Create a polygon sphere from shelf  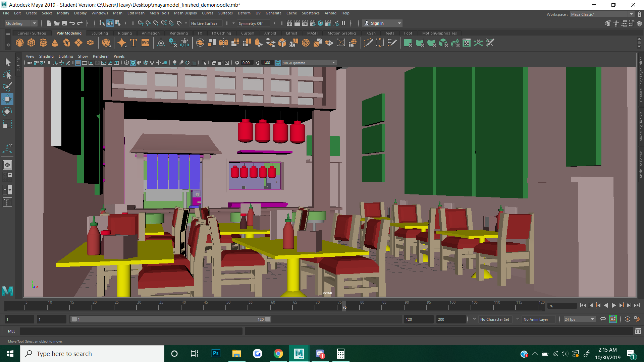coord(20,43)
